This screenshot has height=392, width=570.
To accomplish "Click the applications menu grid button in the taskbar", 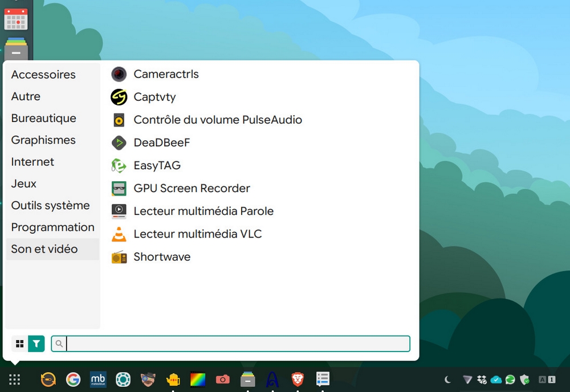I will (15, 379).
